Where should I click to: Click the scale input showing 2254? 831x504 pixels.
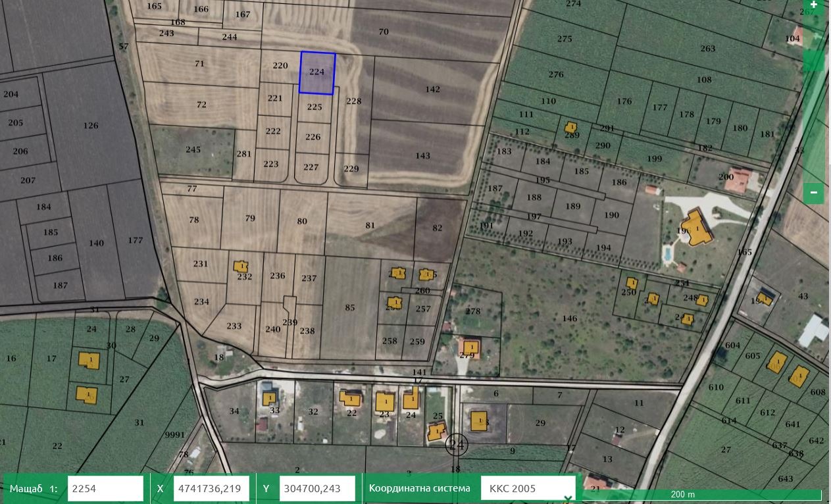tap(105, 488)
